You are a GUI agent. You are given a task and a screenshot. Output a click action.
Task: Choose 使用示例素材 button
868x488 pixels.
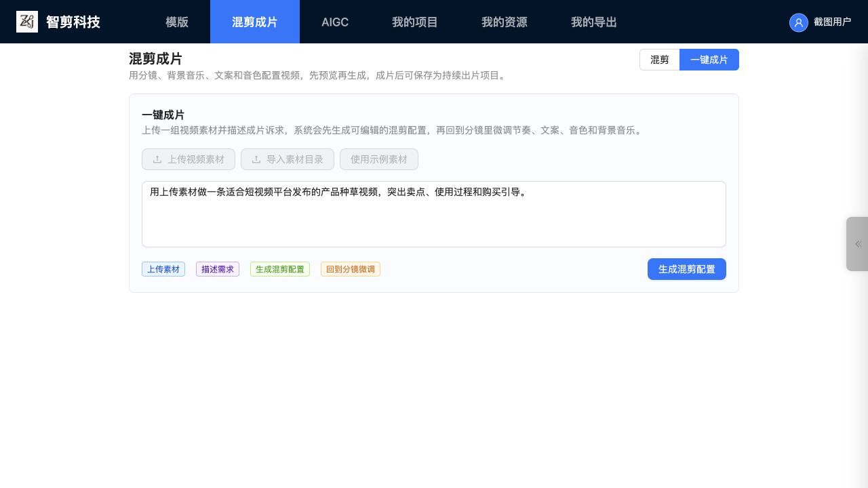point(379,159)
